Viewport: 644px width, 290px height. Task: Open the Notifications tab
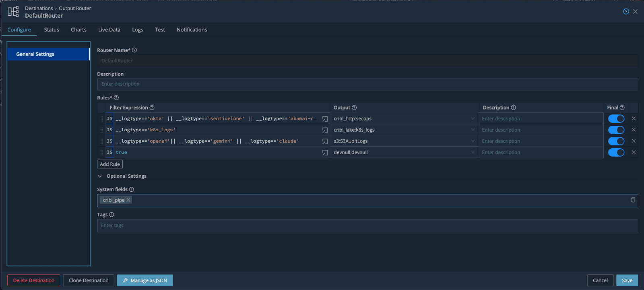[192, 30]
